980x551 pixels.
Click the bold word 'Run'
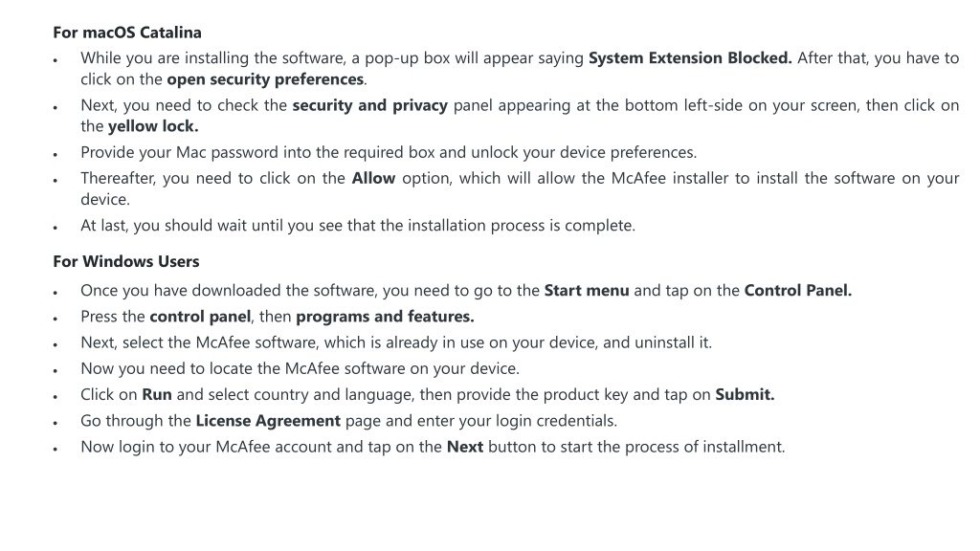157,395
